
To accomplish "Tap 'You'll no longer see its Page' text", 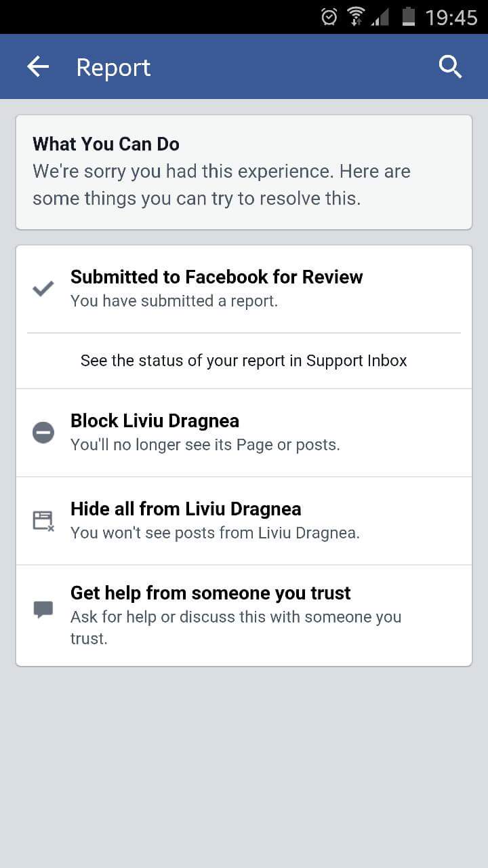I will 205,445.
